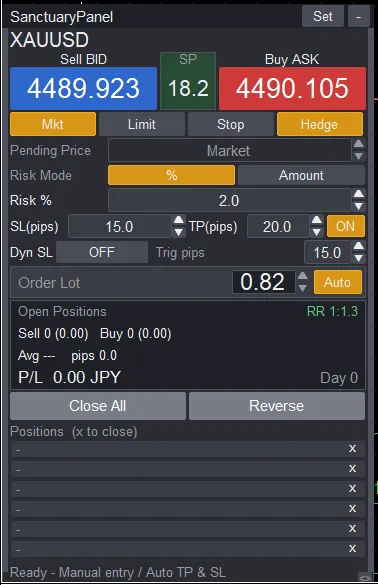Screen dimensions: 378x585
Task: Click the XAUUSD symbol label
Action: [x=49, y=40]
